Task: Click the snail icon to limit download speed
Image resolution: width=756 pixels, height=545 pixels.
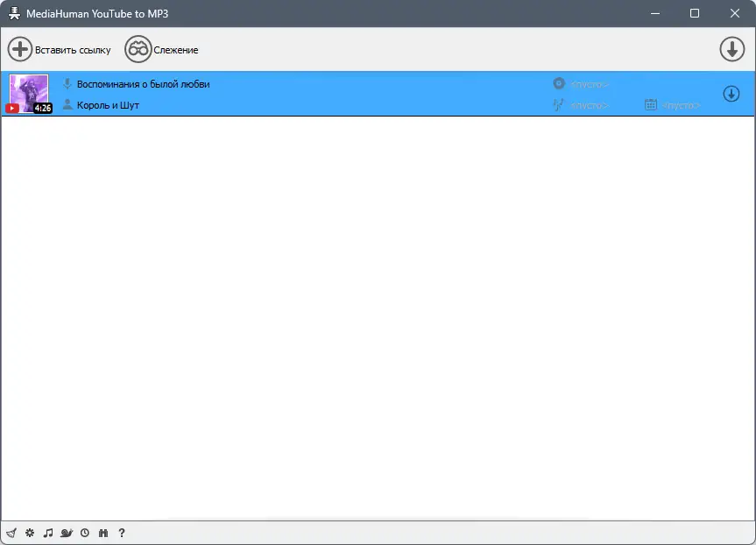Action: [x=67, y=533]
